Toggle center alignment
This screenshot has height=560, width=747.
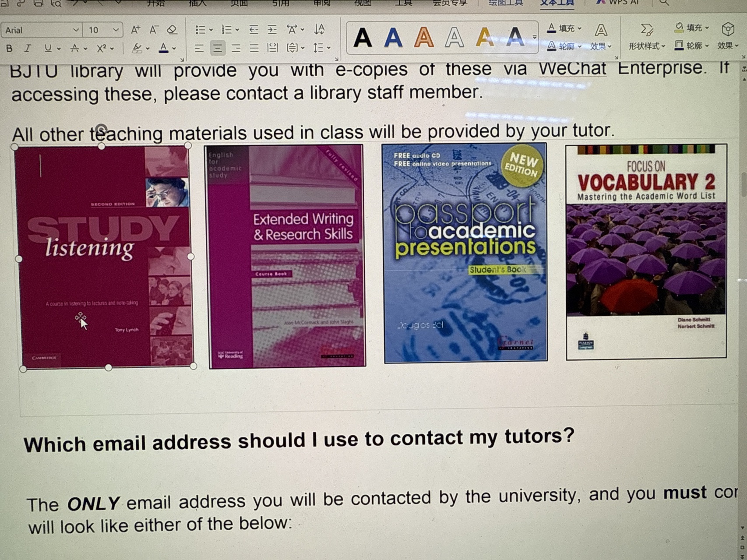(x=217, y=48)
